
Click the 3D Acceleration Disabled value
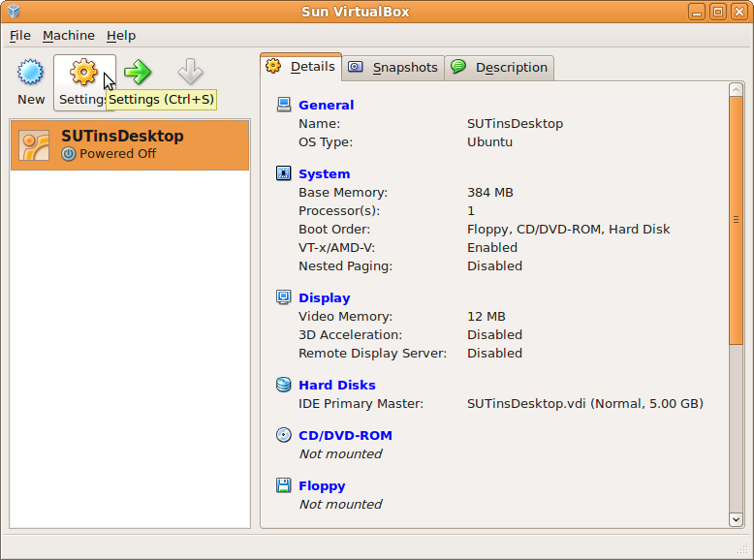coord(494,334)
